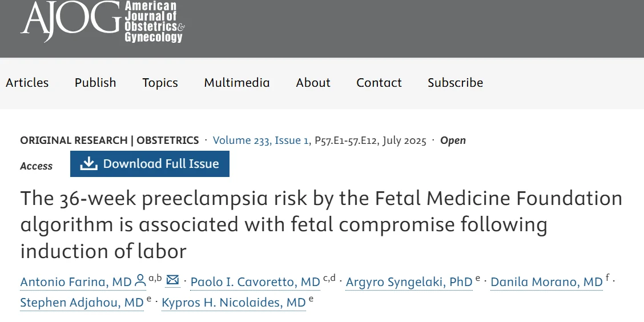Click the person icon beside Antonio Farina
This screenshot has width=644, height=322.
140,281
